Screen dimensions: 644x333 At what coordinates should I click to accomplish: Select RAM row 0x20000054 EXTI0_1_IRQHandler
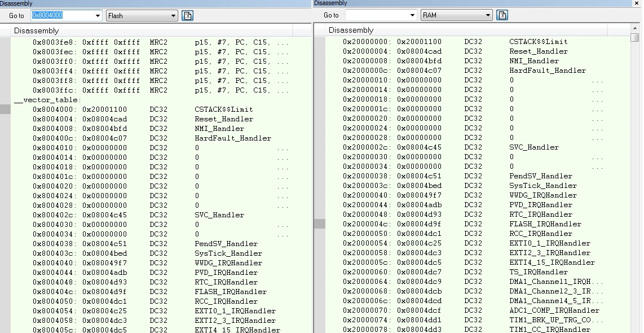[x=467, y=243]
